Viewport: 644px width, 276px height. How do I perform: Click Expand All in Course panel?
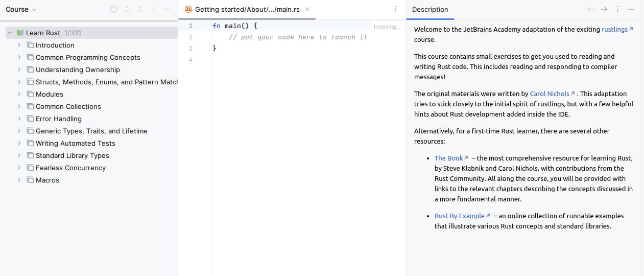click(x=127, y=9)
